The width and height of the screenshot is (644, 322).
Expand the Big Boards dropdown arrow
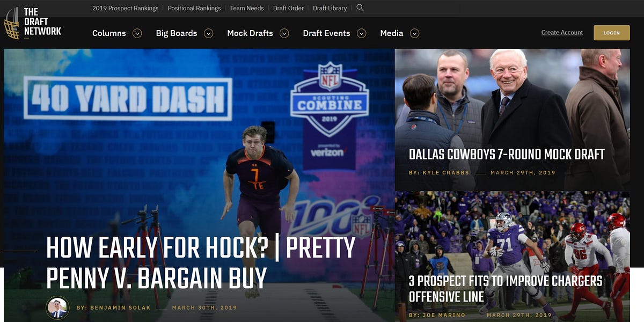pyautogui.click(x=209, y=33)
